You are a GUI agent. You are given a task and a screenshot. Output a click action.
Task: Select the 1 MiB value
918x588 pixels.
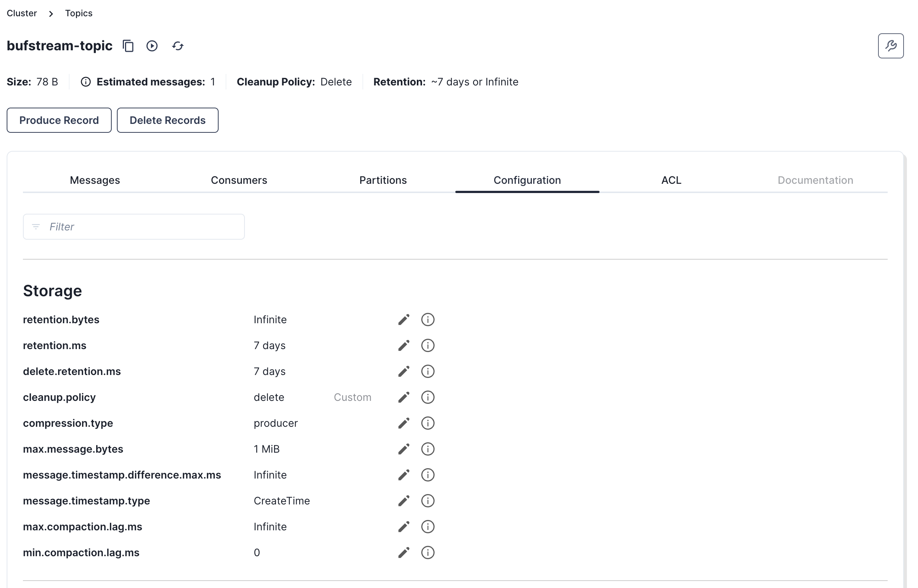click(267, 449)
